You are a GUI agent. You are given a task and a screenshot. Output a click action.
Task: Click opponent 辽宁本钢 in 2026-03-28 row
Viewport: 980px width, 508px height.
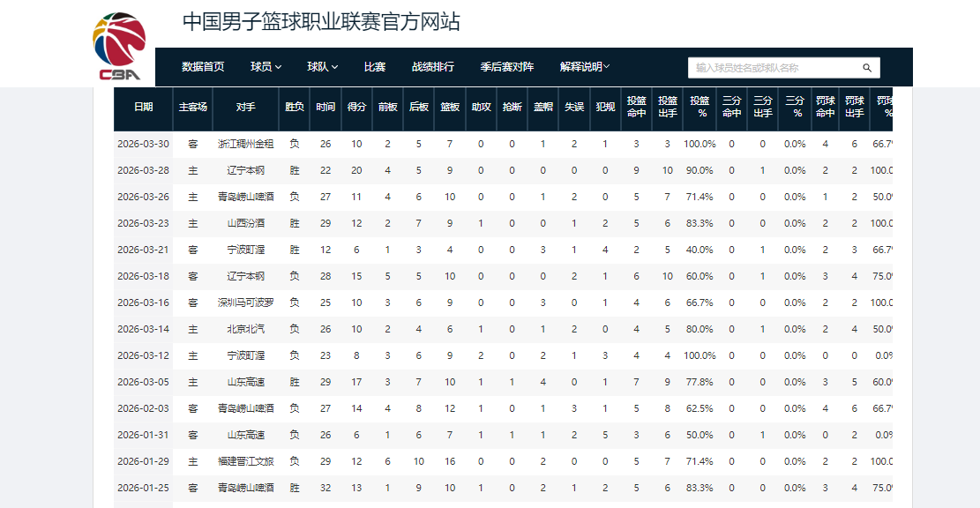pyautogui.click(x=245, y=170)
